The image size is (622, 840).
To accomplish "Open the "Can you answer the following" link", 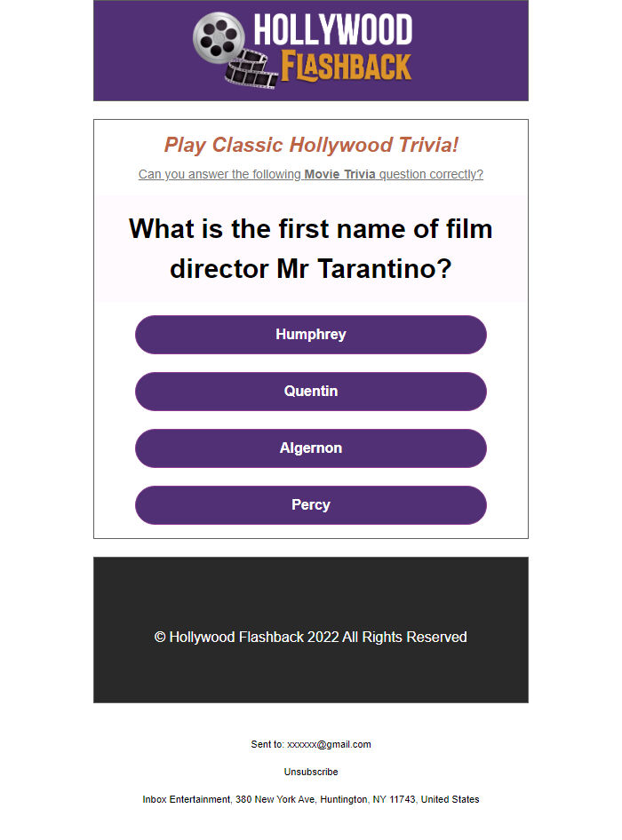I will tap(220, 174).
